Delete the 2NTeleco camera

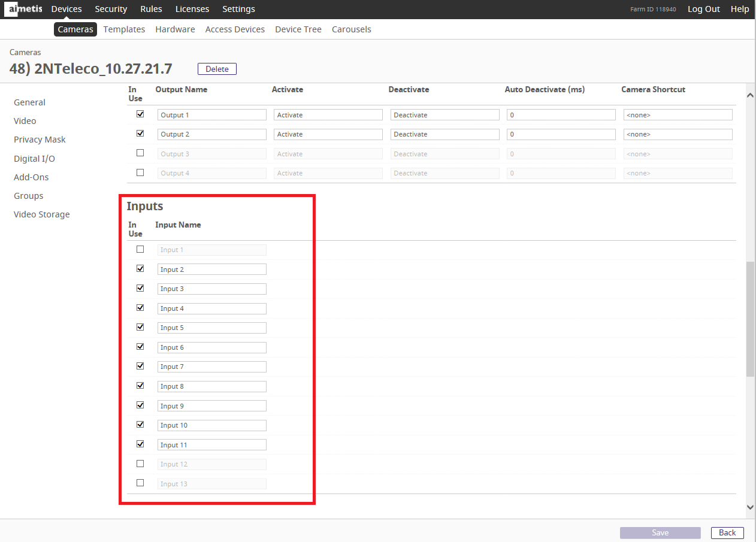(x=217, y=69)
